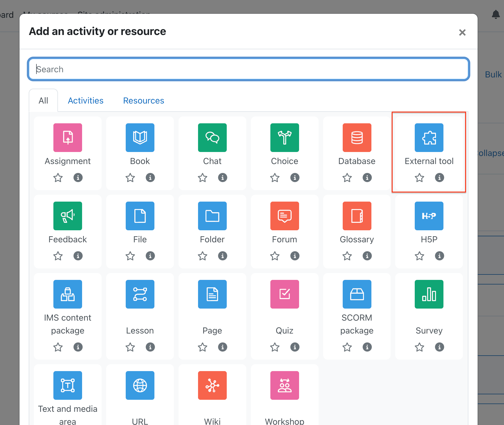Star the H5P activity
This screenshot has height=425, width=504.
pyautogui.click(x=419, y=256)
